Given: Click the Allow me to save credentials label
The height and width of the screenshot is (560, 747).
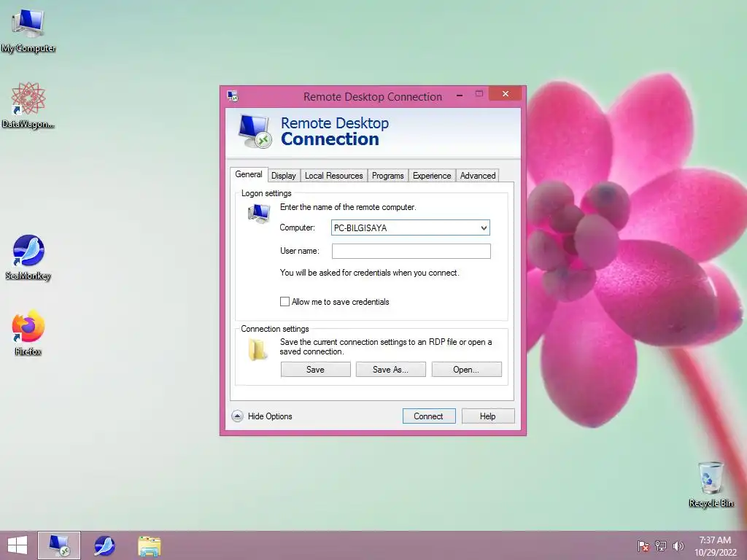Looking at the screenshot, I should click(341, 302).
